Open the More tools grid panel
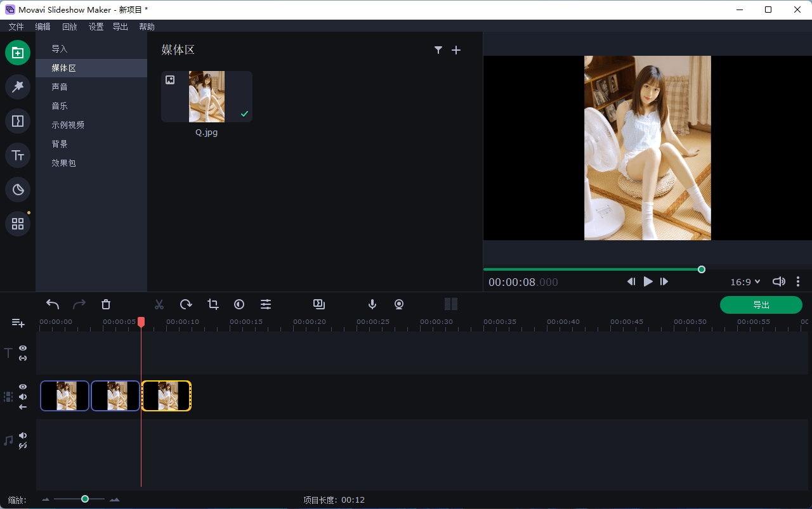Screen dimensions: 812x509 coord(18,224)
